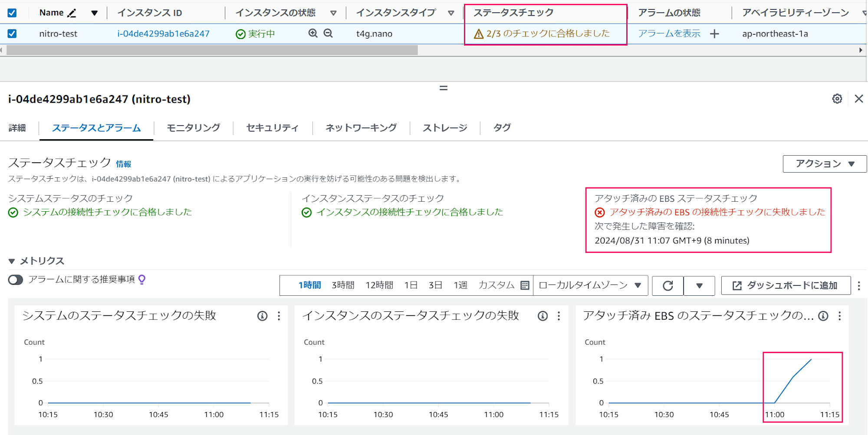
Task: Click the インスタンス ID column header
Action: pyautogui.click(x=150, y=13)
